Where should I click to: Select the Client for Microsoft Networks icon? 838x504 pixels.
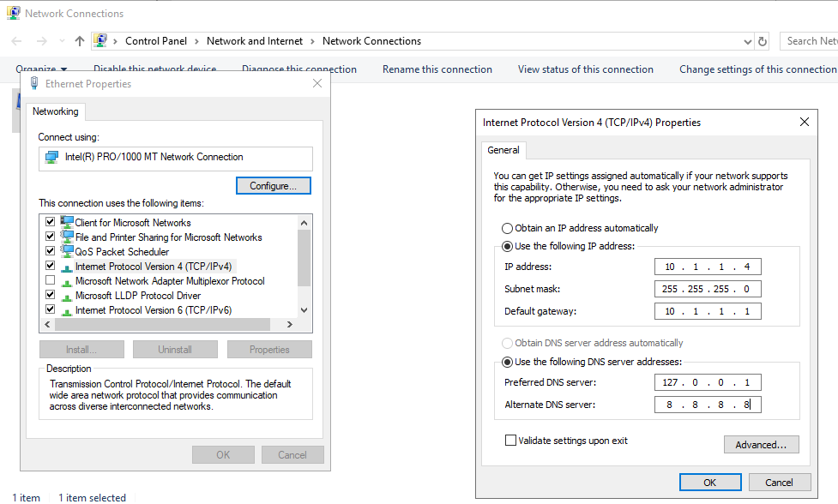pos(68,221)
